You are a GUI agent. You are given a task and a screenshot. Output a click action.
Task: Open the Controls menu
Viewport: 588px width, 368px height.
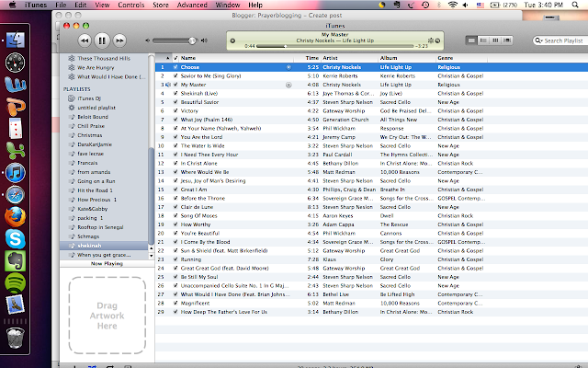(x=130, y=5)
